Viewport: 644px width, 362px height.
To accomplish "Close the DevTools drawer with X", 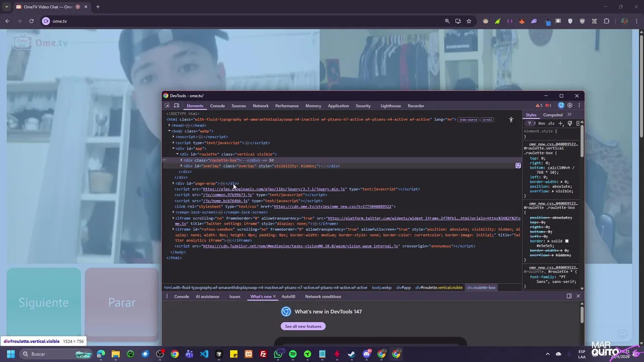I will tap(578, 296).
